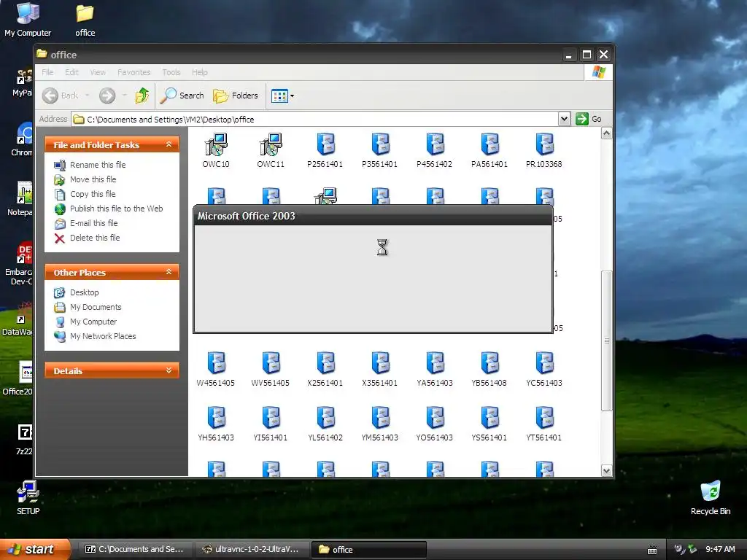
Task: Click the scrollbar up arrow
Action: coord(606,133)
